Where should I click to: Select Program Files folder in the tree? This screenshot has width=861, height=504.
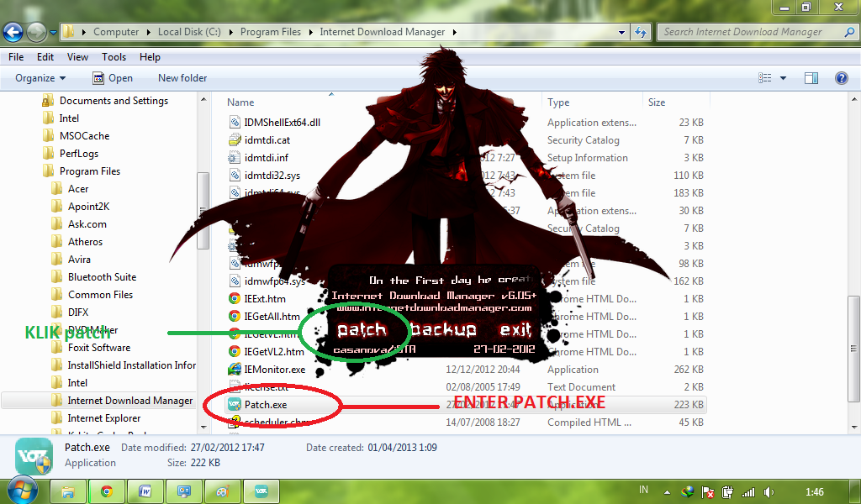click(x=89, y=171)
